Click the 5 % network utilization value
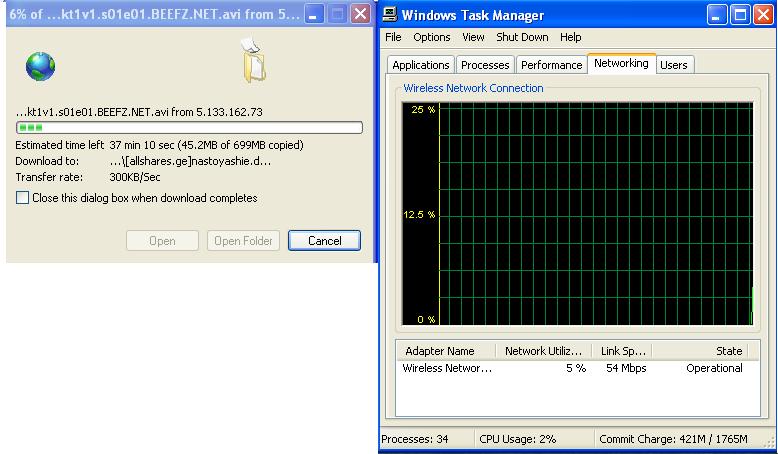Viewport: 778px width, 454px height. coord(576,368)
